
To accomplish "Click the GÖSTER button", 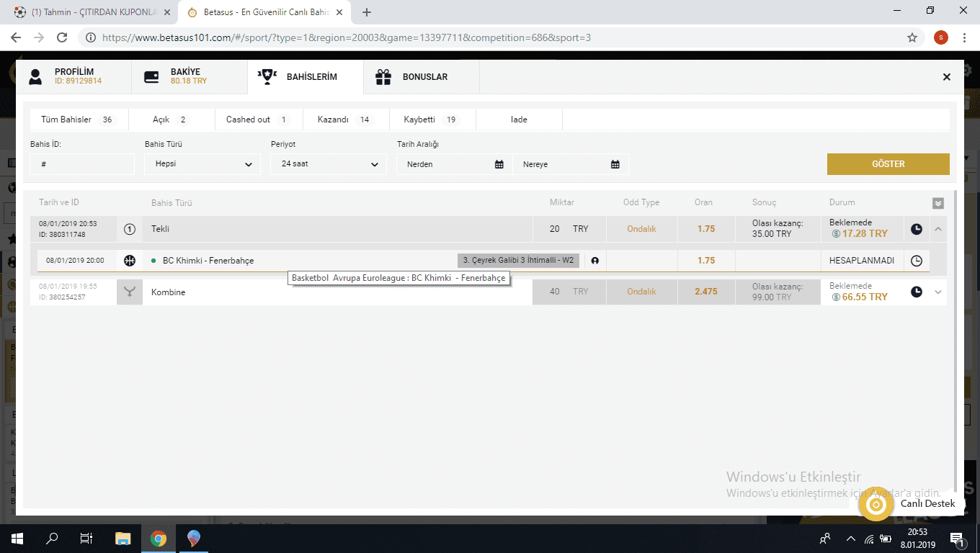I will (x=888, y=164).
